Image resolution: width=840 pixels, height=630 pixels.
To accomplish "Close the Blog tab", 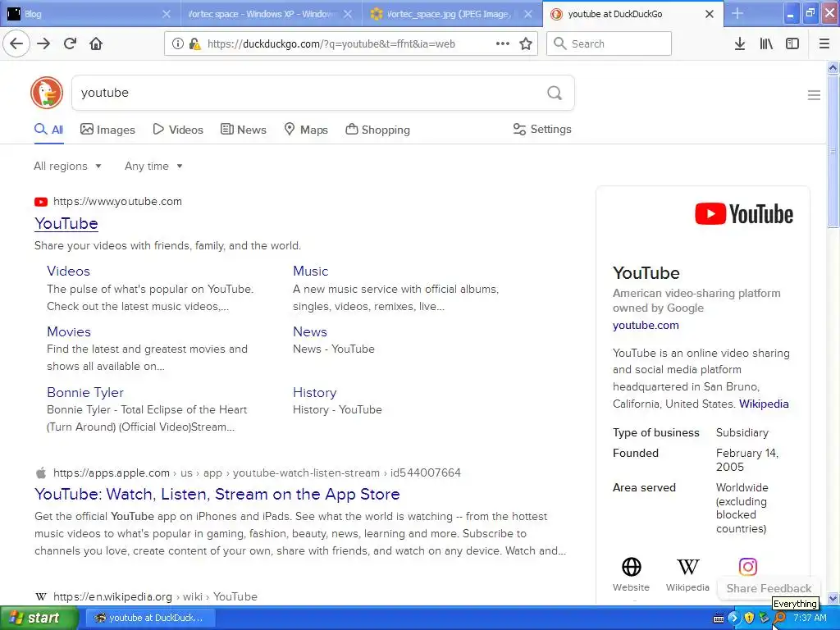I will 167,14.
